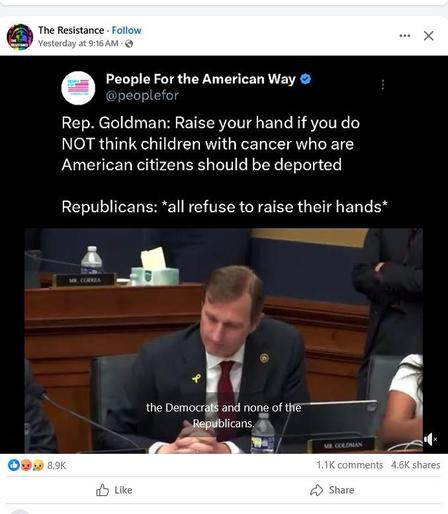This screenshot has width=448, height=514.
Task: Unmute the video with the speaker icon
Action: (x=430, y=439)
